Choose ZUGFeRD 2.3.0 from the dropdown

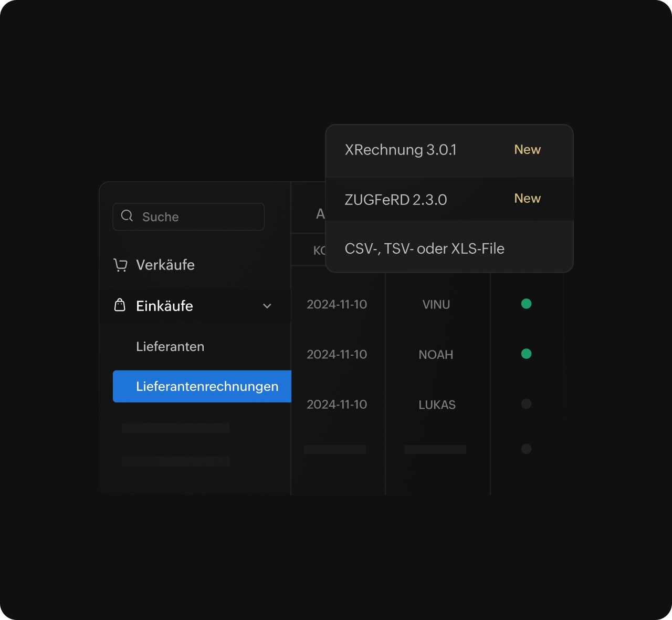[x=396, y=200]
